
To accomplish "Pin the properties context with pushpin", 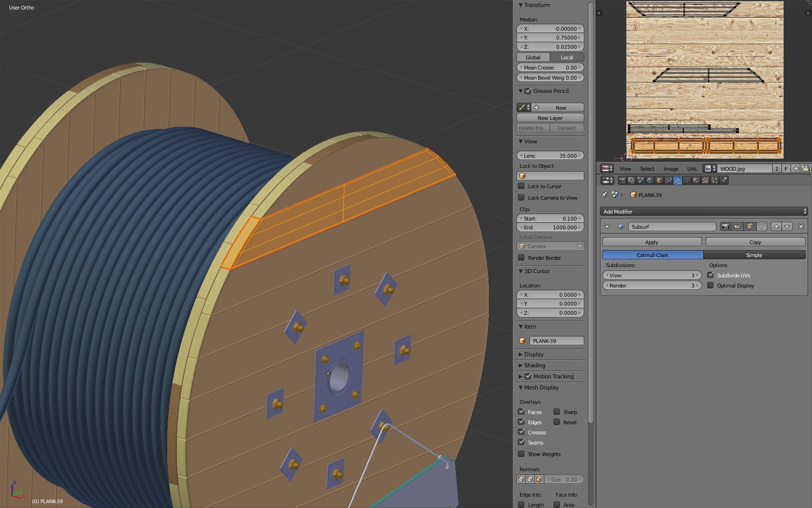I will coord(604,195).
